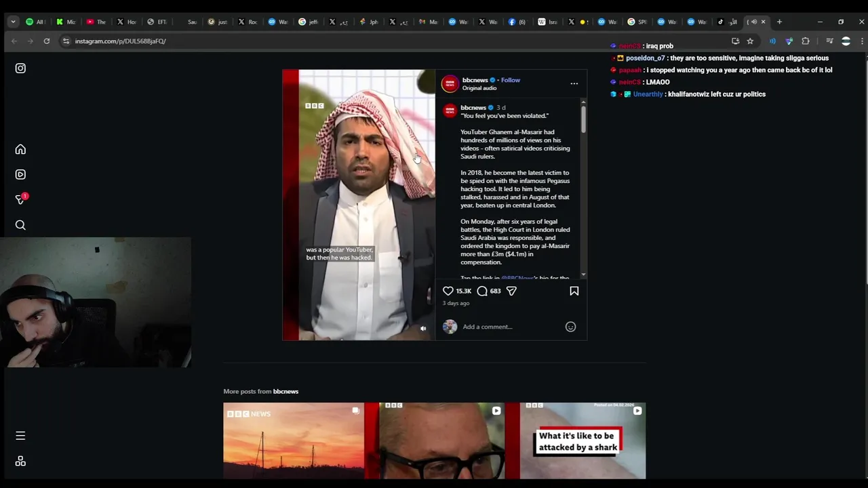868x488 pixels.
Task: Like the BBC News post
Action: (x=448, y=291)
